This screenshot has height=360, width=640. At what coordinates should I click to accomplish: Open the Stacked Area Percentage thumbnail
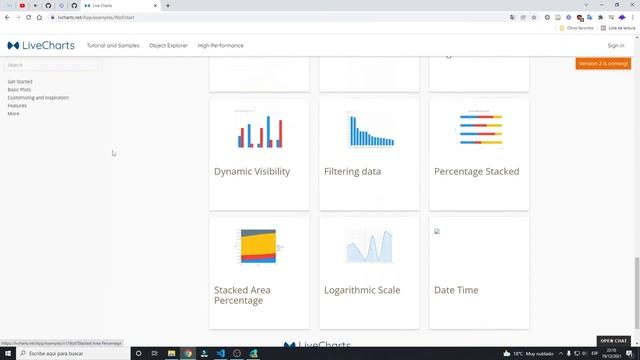[259, 247]
